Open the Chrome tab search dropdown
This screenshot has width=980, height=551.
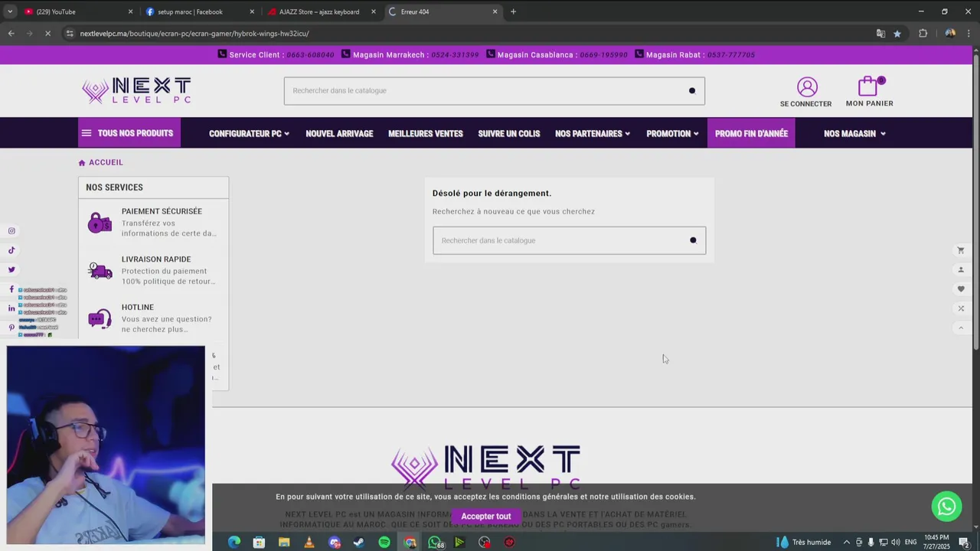(10, 11)
